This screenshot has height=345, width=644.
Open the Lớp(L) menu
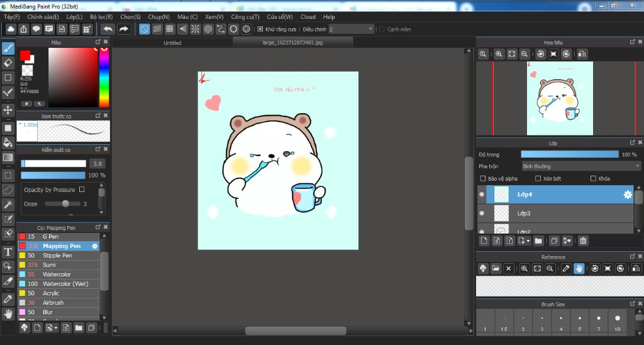pyautogui.click(x=74, y=17)
